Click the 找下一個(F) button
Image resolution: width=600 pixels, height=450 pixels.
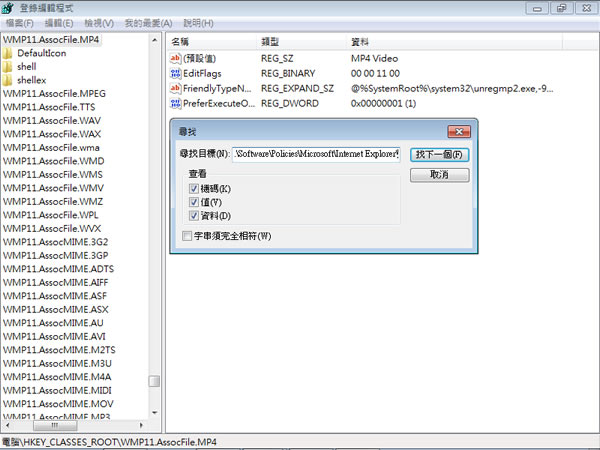coord(439,155)
